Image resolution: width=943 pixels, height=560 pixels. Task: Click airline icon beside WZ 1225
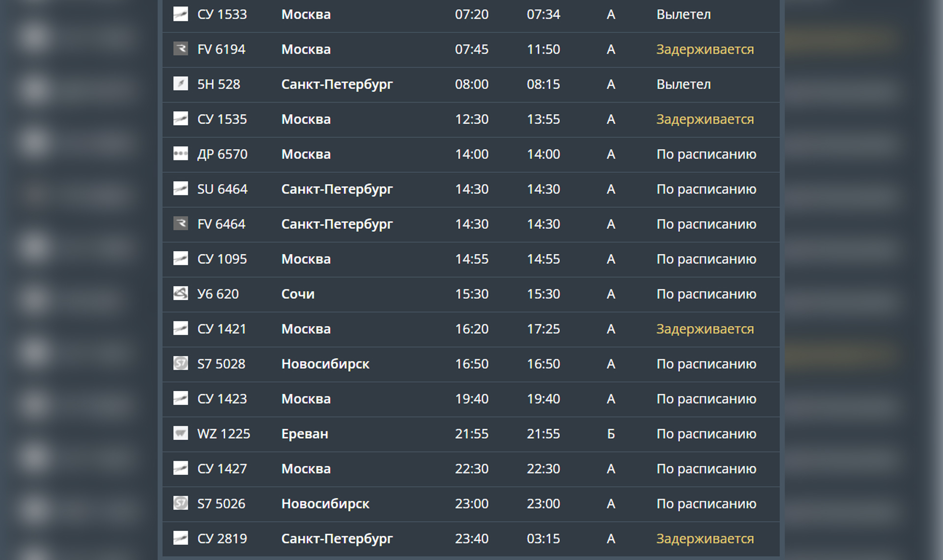point(180,433)
